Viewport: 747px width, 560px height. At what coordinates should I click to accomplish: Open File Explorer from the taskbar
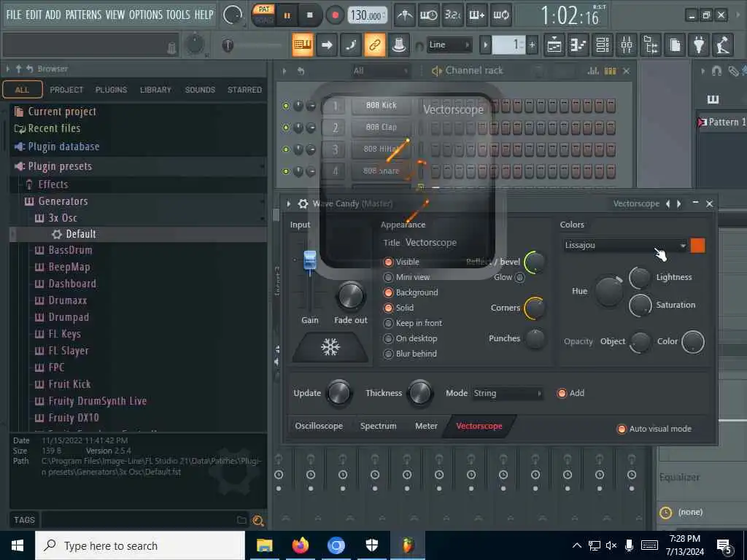tap(264, 545)
